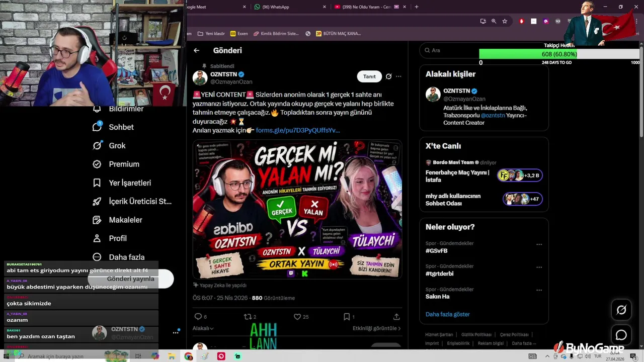
Task: Open Premium in the sidebar
Action: coord(116,164)
